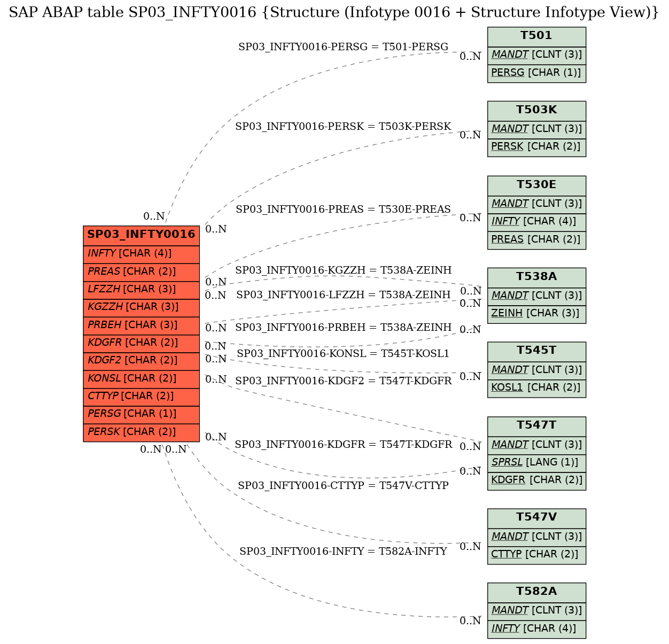Click CTTYP [CHAR (2)] in table T547V

tap(536, 555)
